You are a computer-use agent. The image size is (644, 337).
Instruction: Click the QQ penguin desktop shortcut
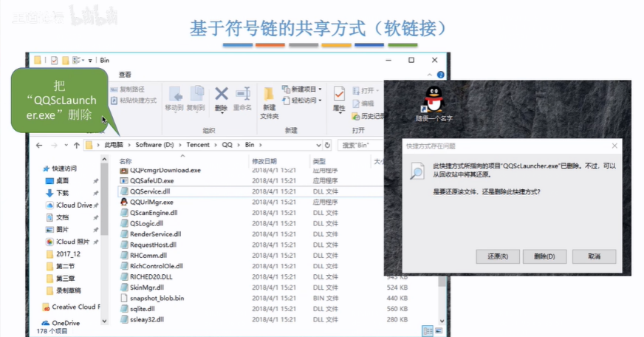tap(434, 104)
